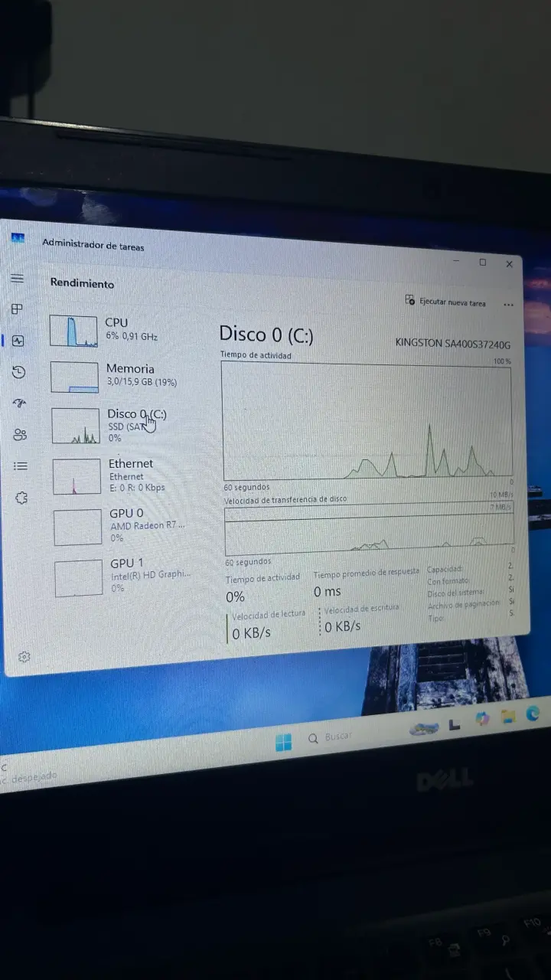Open the Services puzzle icon
The width and height of the screenshot is (551, 980).
[21, 498]
